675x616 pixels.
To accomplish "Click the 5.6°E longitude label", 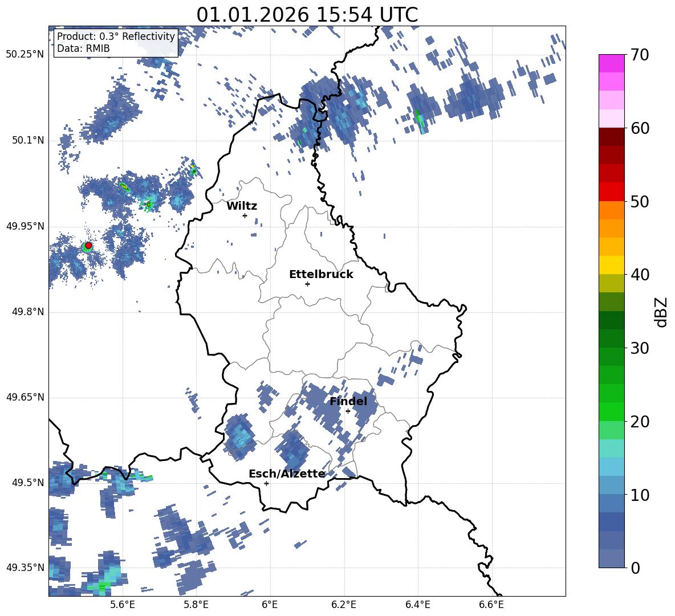I will tap(123, 605).
